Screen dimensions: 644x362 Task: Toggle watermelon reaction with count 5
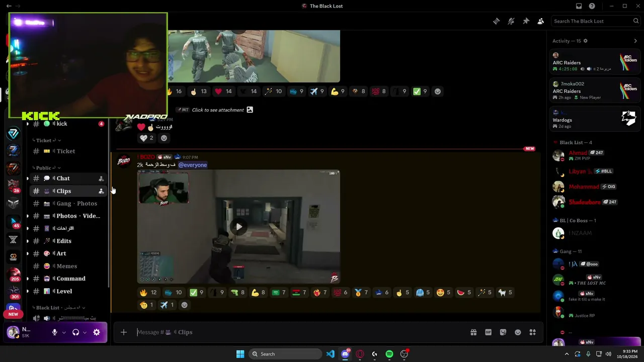pos(464,293)
